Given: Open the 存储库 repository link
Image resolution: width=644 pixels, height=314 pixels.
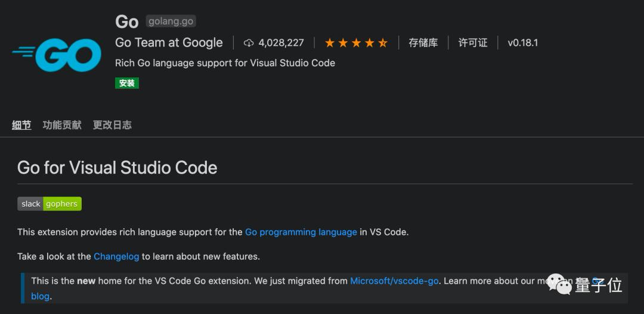Looking at the screenshot, I should tap(423, 43).
